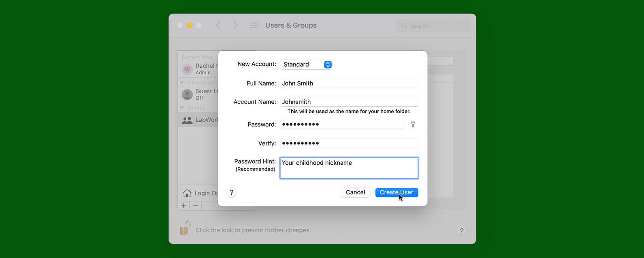
Task: Click the "Click the lock to prevent further changes" text
Action: click(253, 230)
